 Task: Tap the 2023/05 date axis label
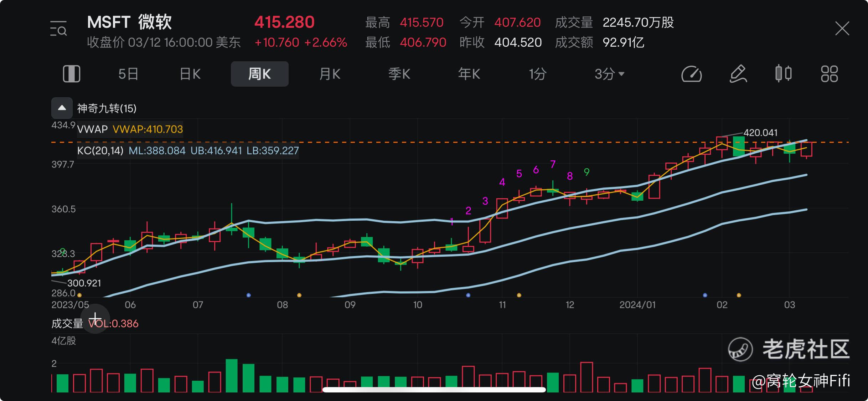point(70,305)
